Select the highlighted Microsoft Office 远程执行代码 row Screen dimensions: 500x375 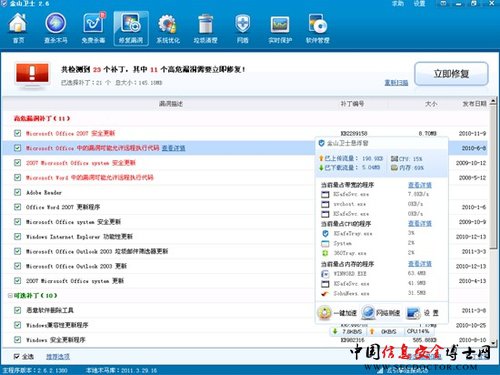point(245,148)
